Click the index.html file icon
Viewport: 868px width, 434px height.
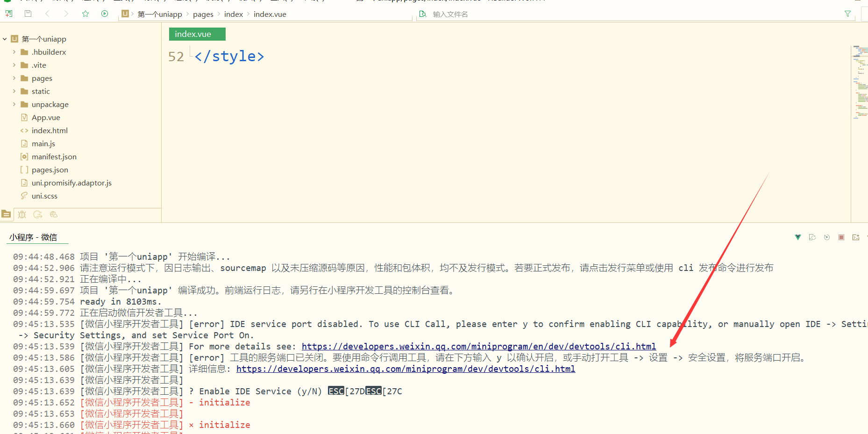[x=24, y=130]
